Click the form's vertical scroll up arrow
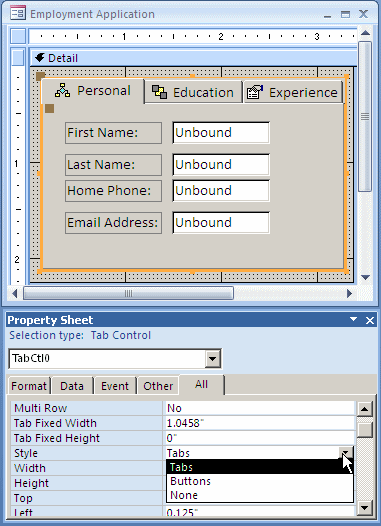This screenshot has width=381, height=526. 365,33
